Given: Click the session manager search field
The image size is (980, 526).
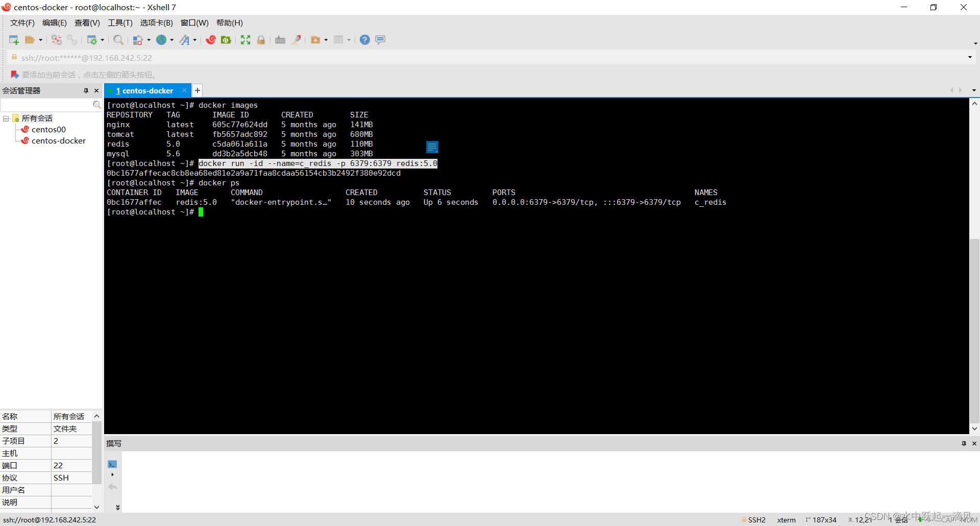Looking at the screenshot, I should click(x=46, y=105).
